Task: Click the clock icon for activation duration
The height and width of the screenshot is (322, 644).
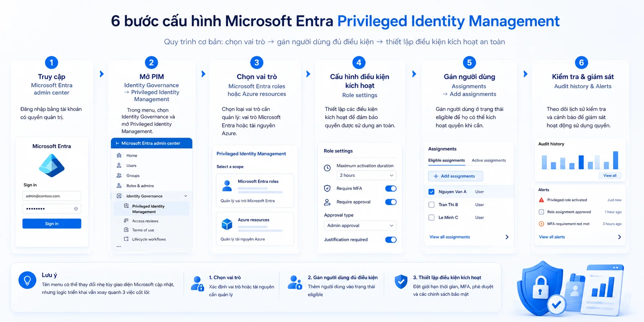Action: coord(327,168)
